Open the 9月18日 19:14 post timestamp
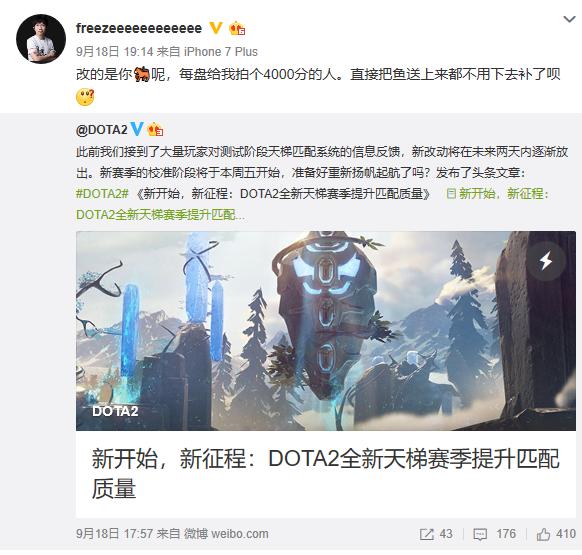 (x=114, y=52)
